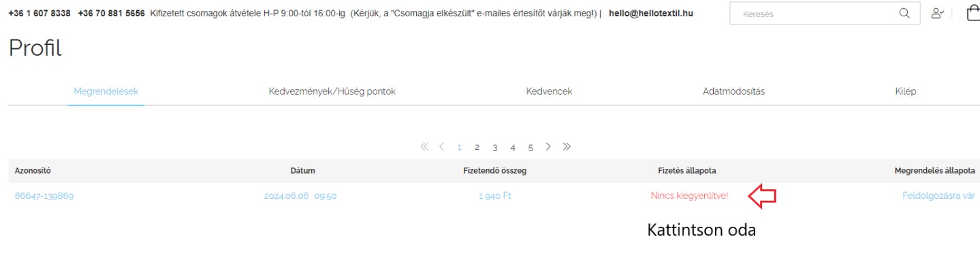Click the Nincs kiegyenlítve! payment status
Image resolution: width=980 pixels, height=271 pixels.
[689, 196]
